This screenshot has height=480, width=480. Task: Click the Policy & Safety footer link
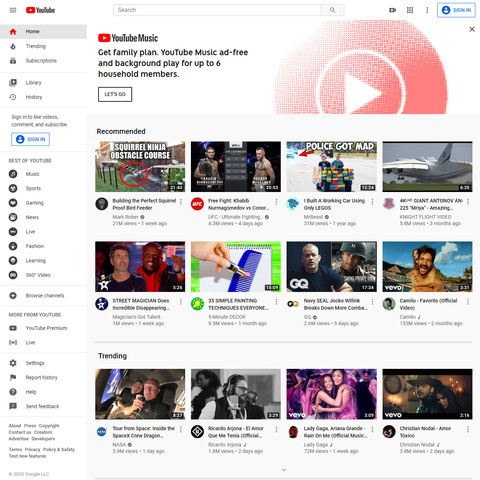pos(59,449)
